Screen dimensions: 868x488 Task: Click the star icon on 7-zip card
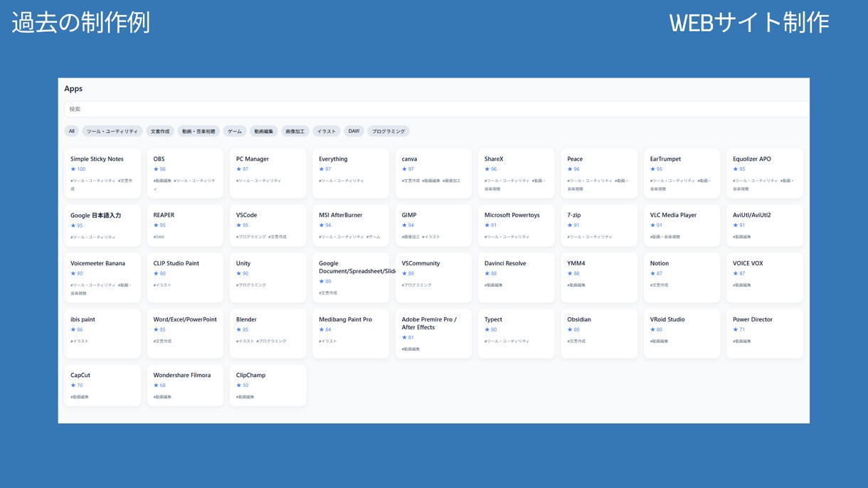click(570, 226)
